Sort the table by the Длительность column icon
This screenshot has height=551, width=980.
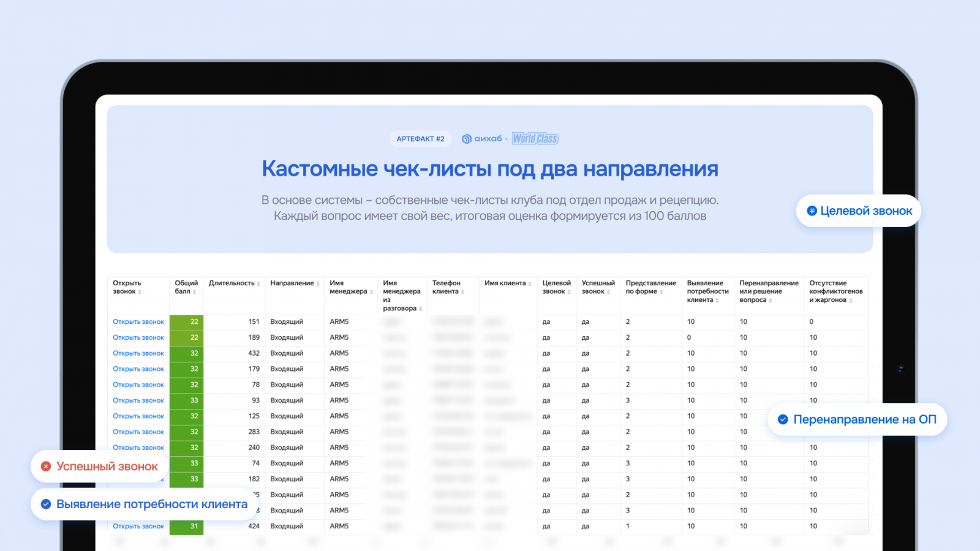[258, 284]
